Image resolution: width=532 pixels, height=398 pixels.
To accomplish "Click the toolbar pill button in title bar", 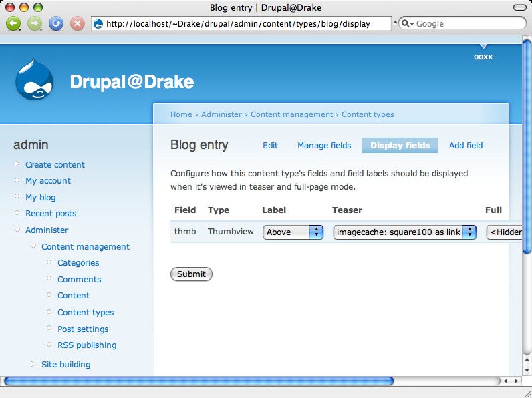I will click(519, 7).
